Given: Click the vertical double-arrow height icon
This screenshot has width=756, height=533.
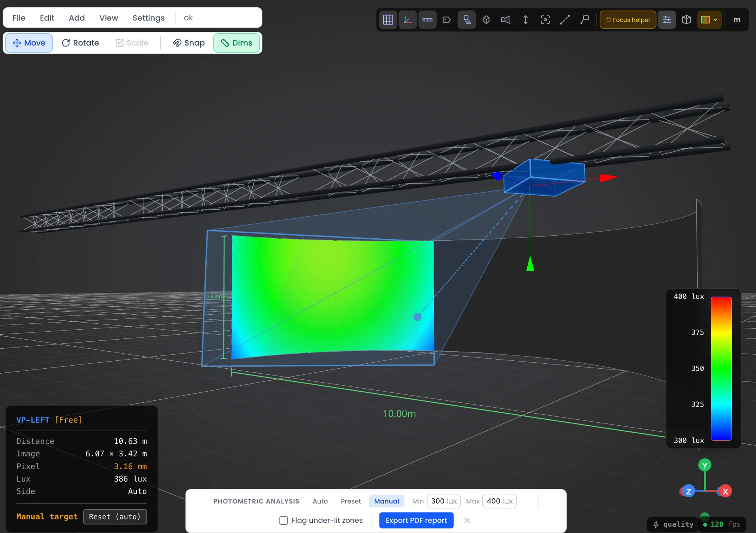Looking at the screenshot, I should (525, 20).
